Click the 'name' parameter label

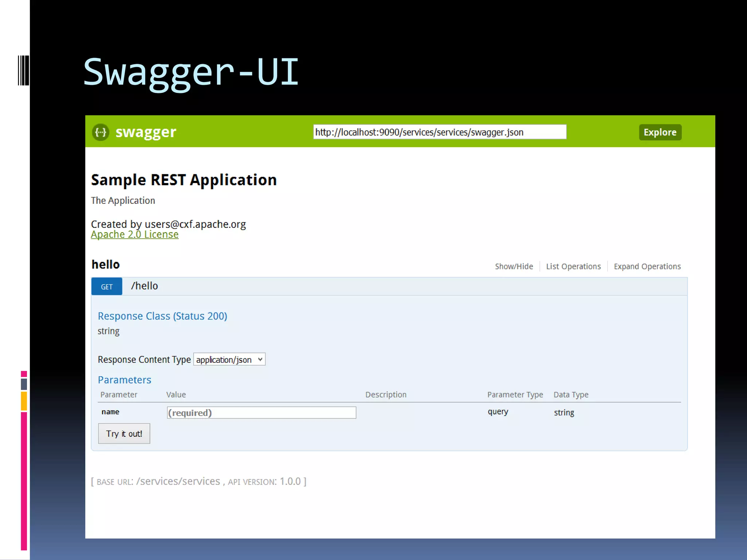click(111, 412)
